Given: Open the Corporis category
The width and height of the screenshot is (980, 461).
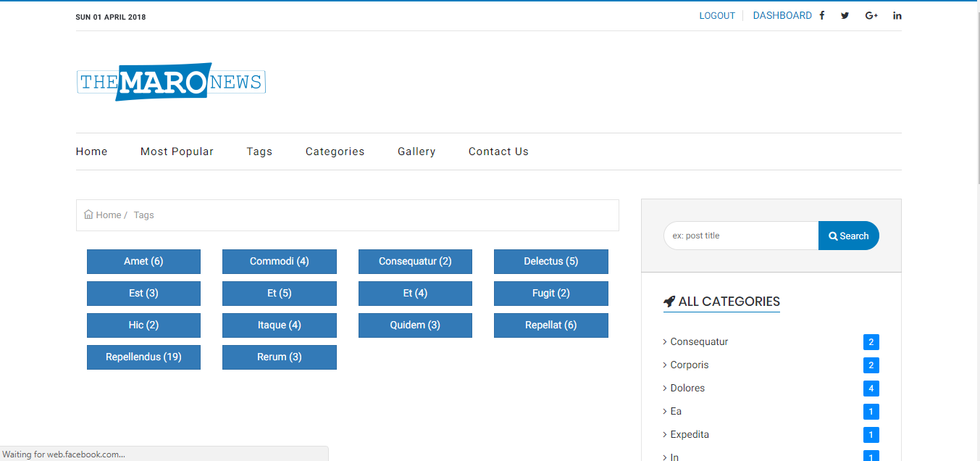Looking at the screenshot, I should coord(690,365).
